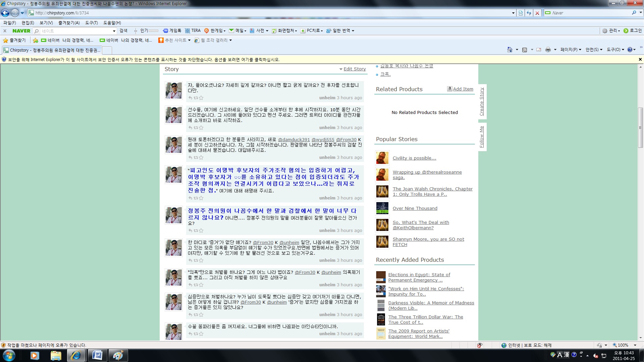644x362 pixels.
Task: Open the 파일(F) menu
Action: coord(10,23)
